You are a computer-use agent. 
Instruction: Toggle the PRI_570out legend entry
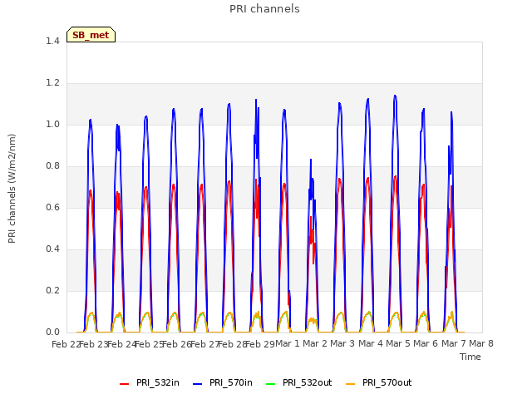pos(379,383)
